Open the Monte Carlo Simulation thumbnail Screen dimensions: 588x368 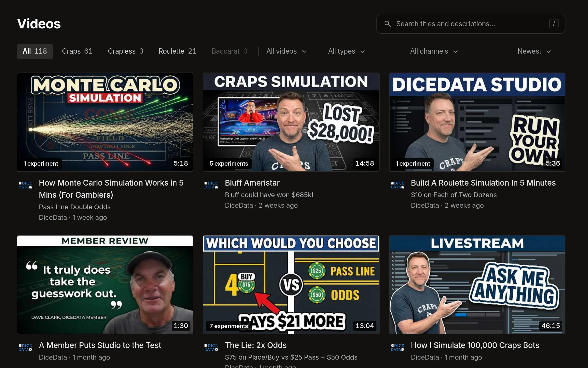105,122
